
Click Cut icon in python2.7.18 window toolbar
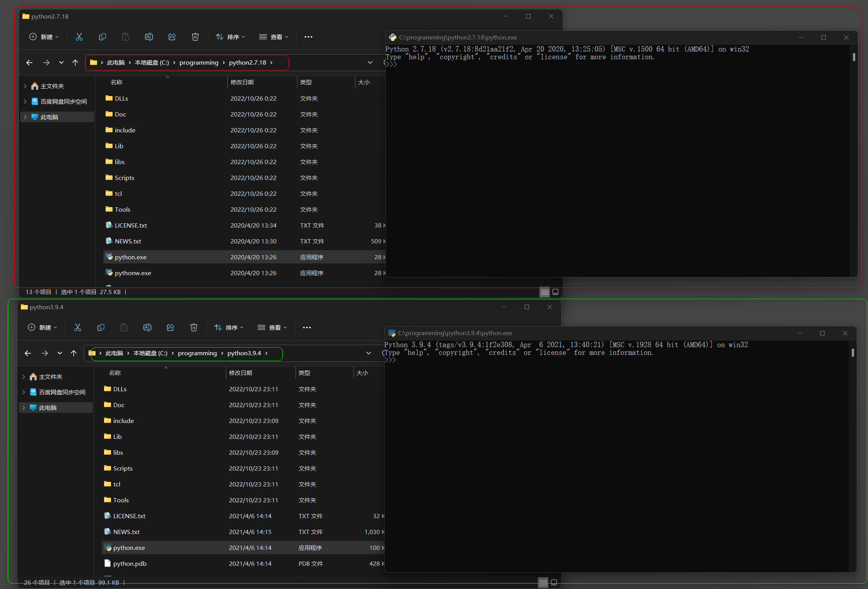point(79,37)
